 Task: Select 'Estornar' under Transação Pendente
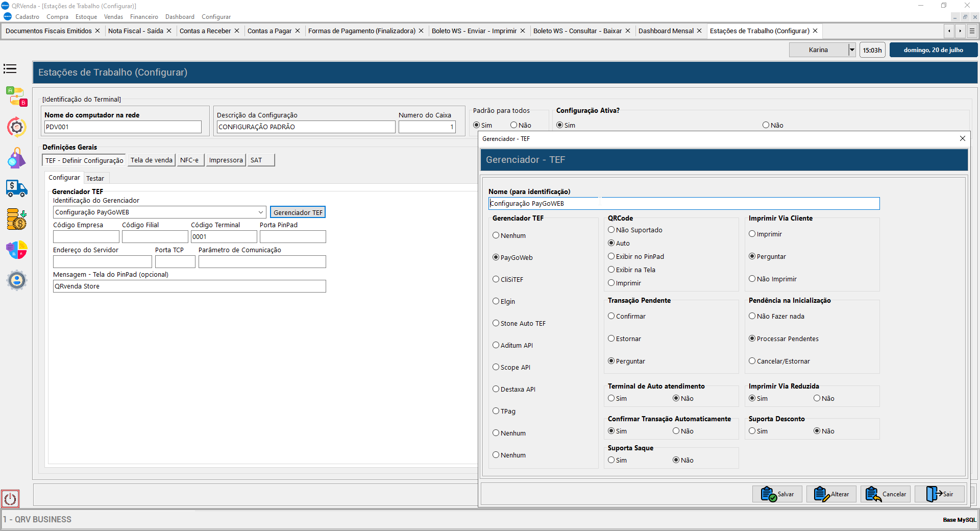point(611,339)
